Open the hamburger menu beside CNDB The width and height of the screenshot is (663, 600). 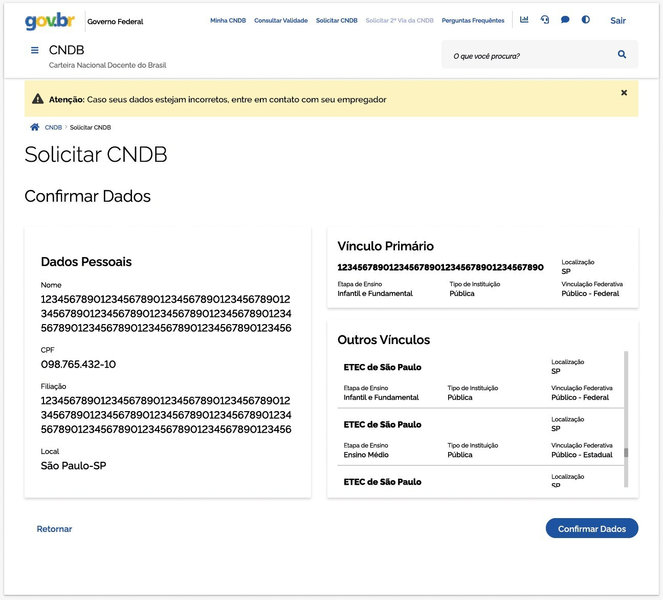35,50
